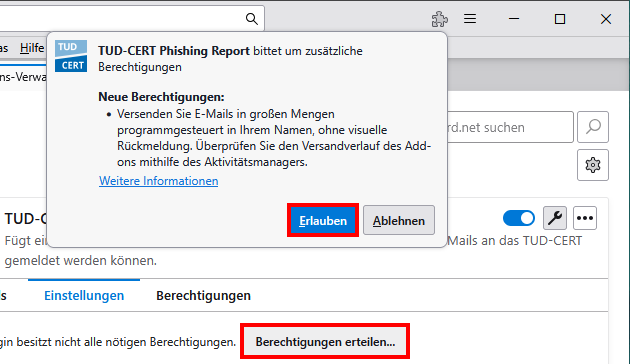Click the Neue Berechtigungen heading
Screen dimensions: 630x364
pos(161,97)
